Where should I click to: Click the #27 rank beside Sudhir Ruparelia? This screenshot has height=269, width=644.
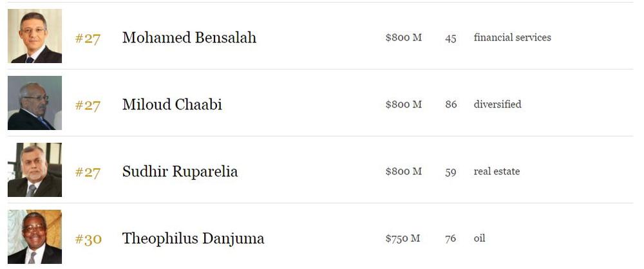click(x=88, y=172)
